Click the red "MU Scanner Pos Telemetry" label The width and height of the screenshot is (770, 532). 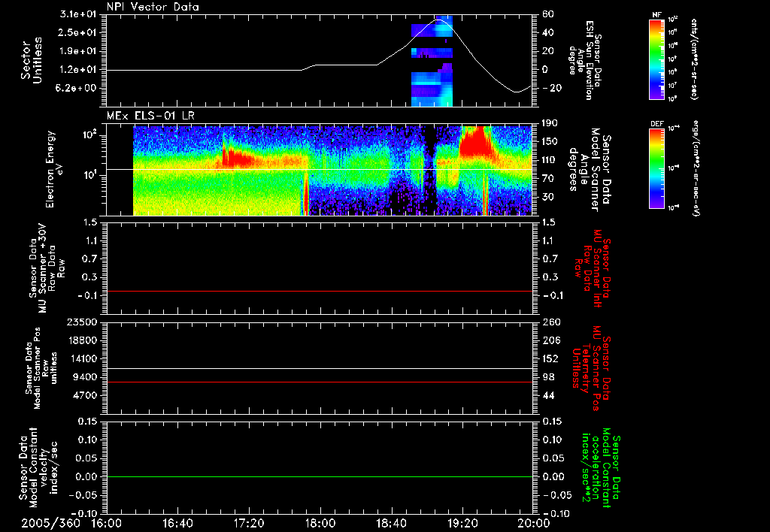[x=592, y=368]
